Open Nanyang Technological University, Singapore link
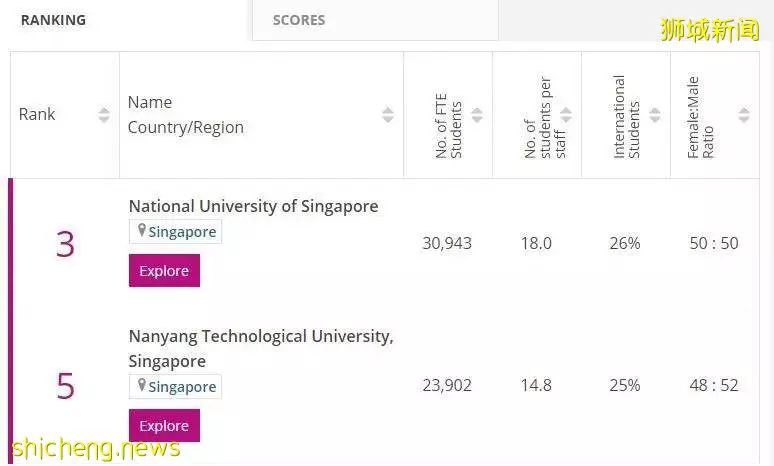774x466 pixels. (x=261, y=349)
